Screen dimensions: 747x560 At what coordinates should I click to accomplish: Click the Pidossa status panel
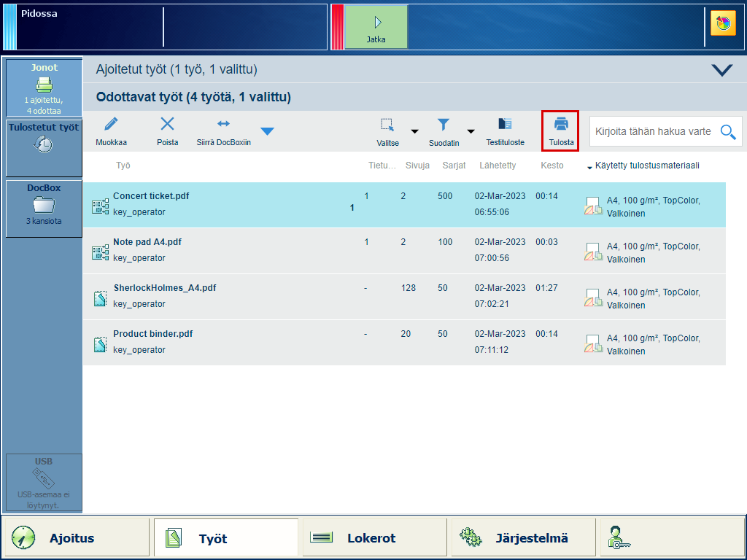(x=165, y=27)
